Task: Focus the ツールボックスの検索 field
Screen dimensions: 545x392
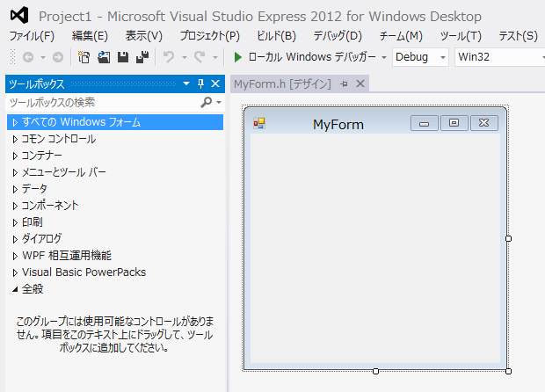Action: pos(104,102)
